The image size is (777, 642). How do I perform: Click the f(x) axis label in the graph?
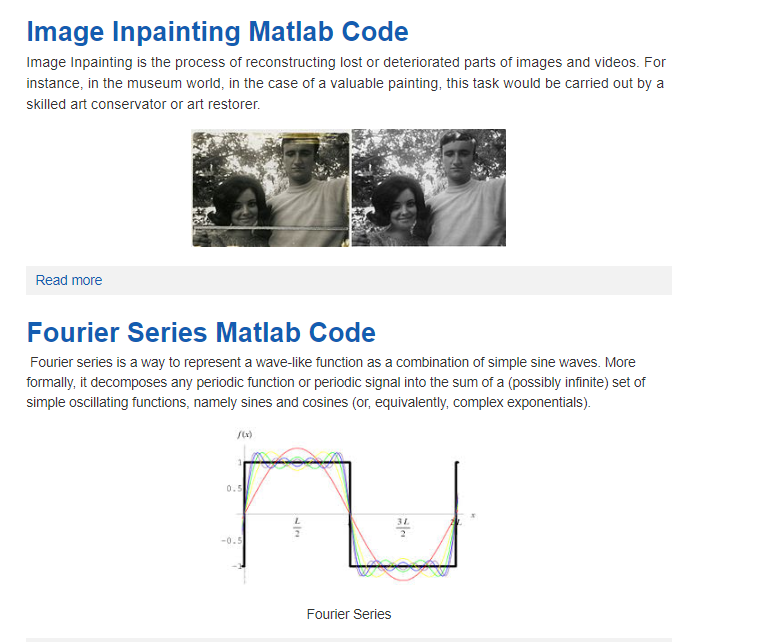point(245,434)
